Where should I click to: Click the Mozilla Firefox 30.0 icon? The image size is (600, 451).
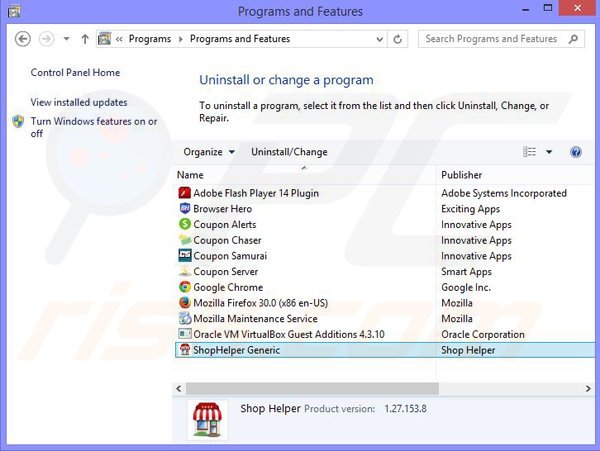coord(184,303)
